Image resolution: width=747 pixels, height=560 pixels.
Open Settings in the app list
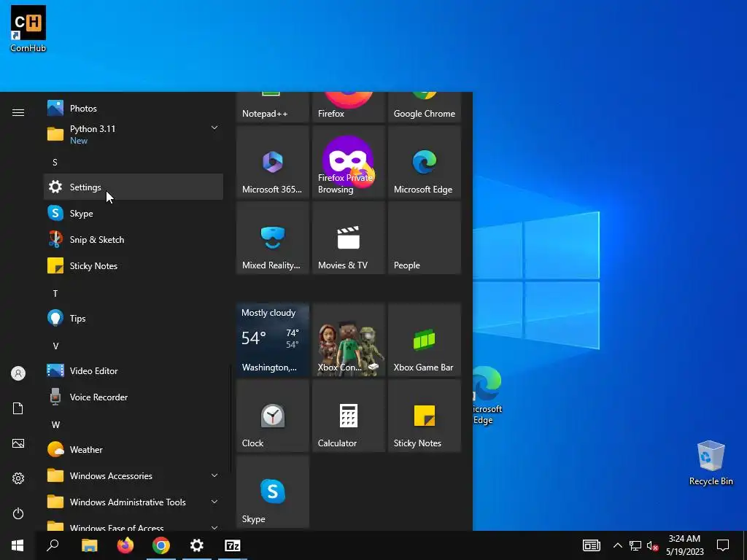(133, 187)
